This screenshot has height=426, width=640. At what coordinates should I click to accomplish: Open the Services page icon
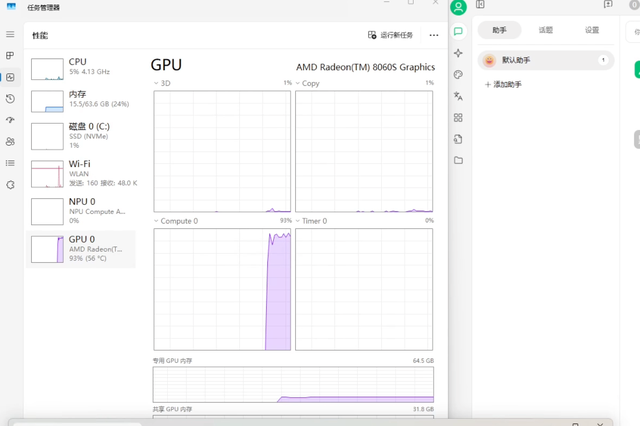click(x=10, y=185)
